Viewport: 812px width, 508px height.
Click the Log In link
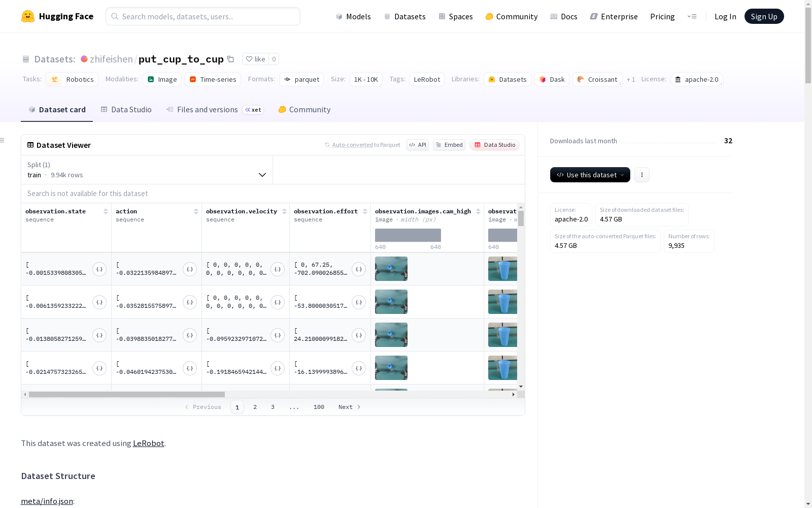(725, 16)
